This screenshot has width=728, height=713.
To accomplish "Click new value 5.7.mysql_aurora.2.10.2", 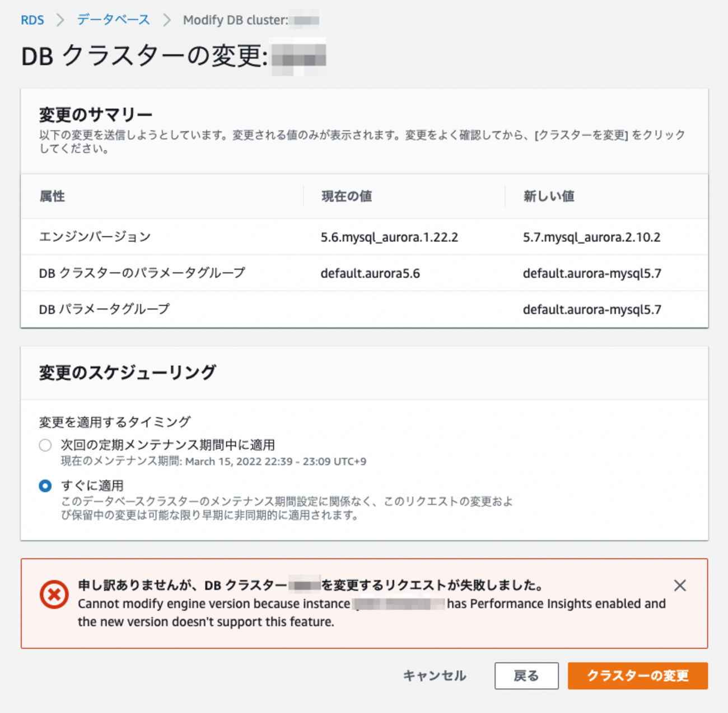I will pyautogui.click(x=591, y=237).
